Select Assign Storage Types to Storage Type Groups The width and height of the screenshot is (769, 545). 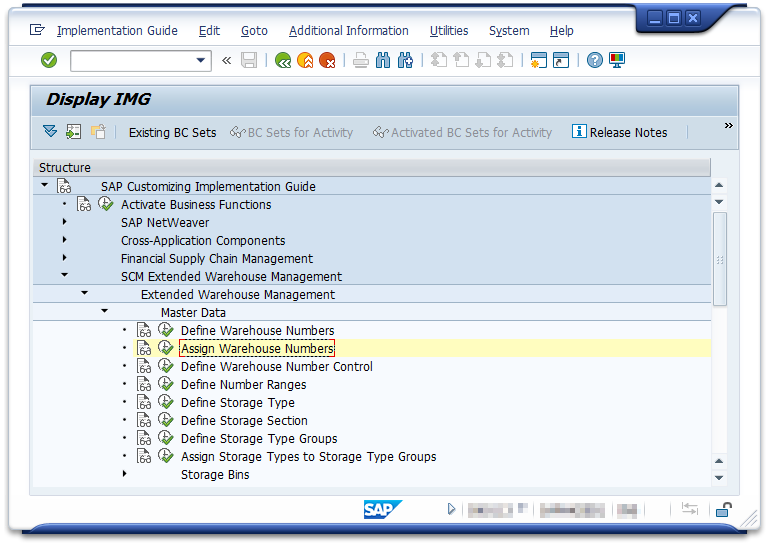(308, 457)
